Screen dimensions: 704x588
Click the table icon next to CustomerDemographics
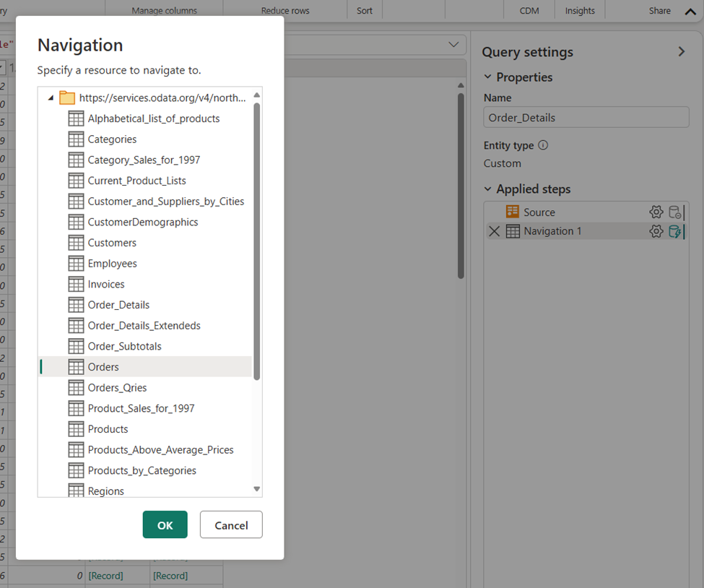(x=76, y=222)
